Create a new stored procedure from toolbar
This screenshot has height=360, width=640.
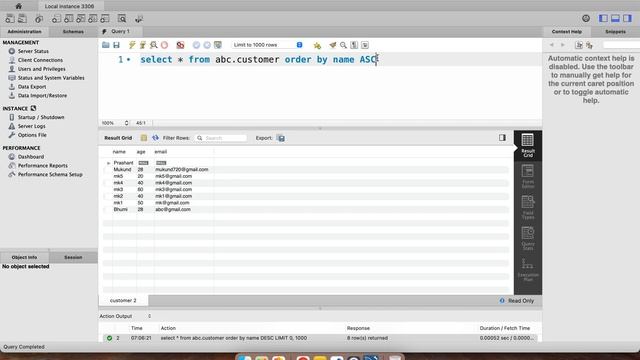pyautogui.click(x=93, y=19)
